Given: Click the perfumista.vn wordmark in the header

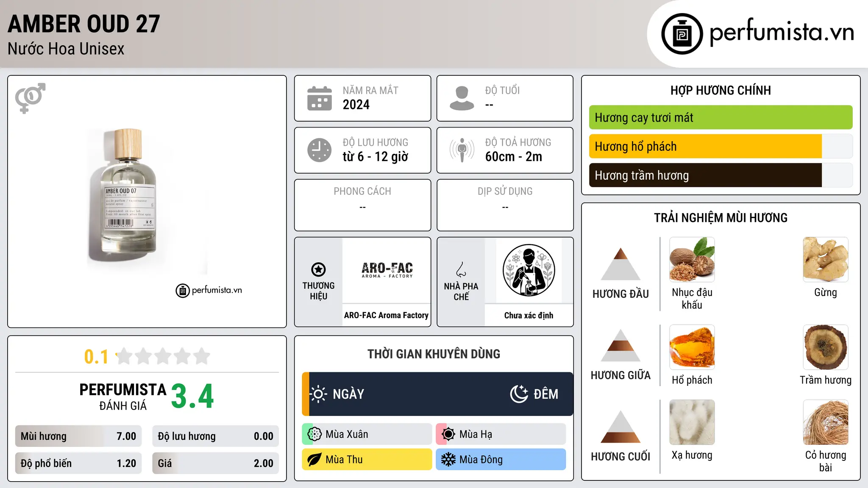Looking at the screenshot, I should 782,32.
